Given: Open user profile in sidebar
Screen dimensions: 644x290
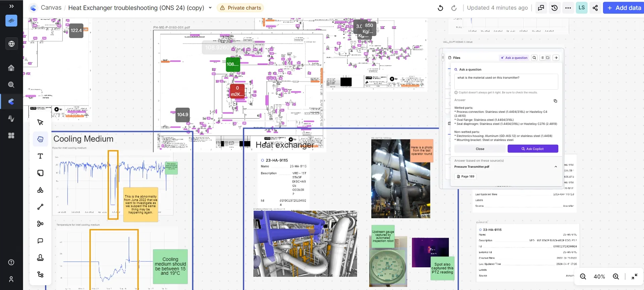Looking at the screenshot, I should [x=11, y=279].
